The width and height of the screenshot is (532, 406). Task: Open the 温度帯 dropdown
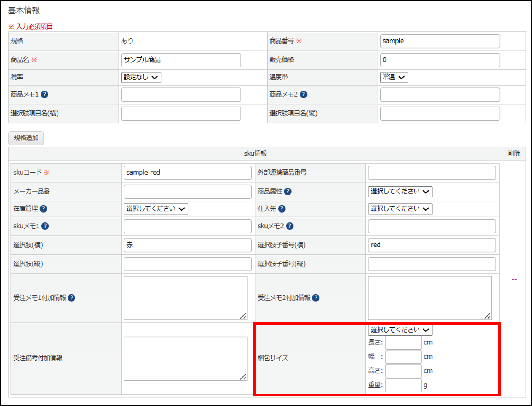(394, 77)
